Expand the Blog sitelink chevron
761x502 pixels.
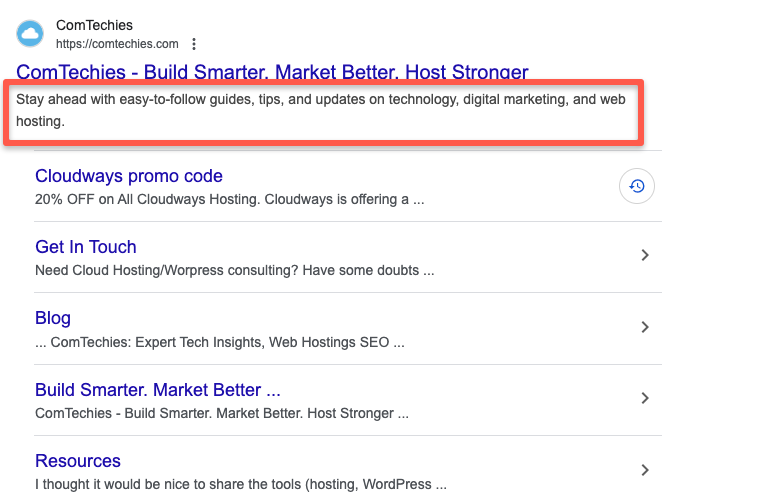point(645,327)
